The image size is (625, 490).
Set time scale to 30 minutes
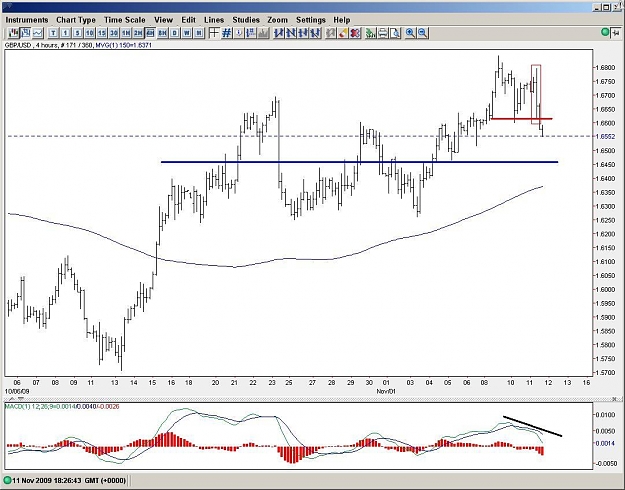(x=114, y=33)
